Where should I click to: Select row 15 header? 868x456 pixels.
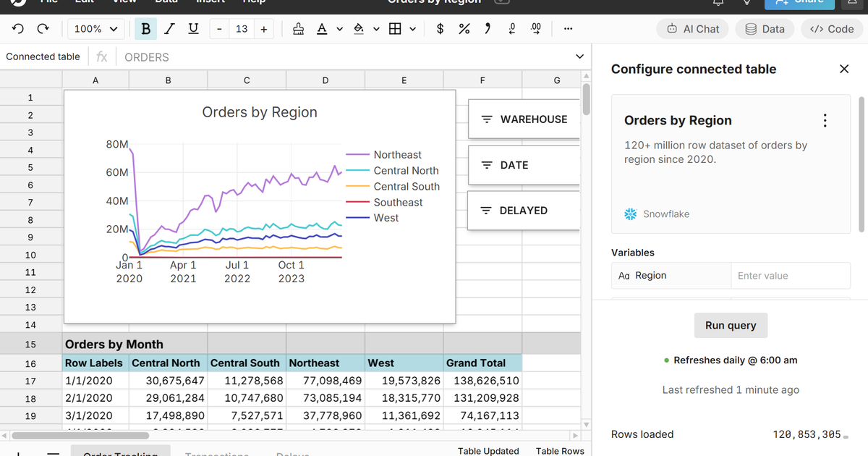[30, 345]
